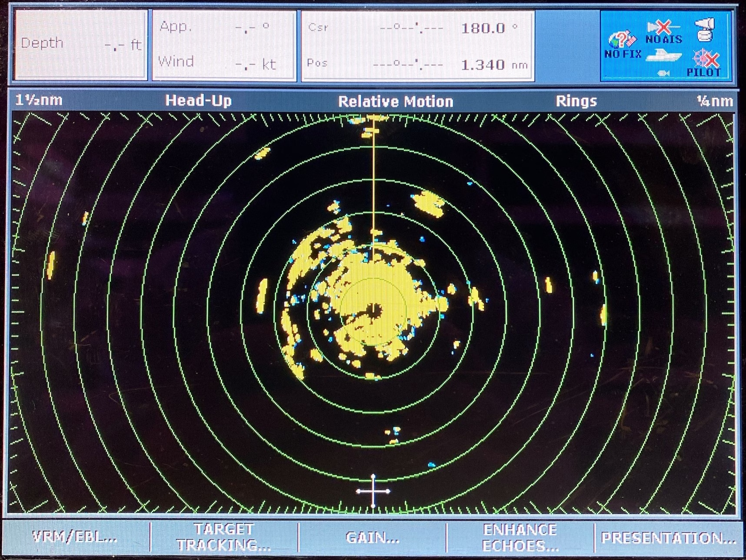Click the white crosshair cursor on radar

373,491
